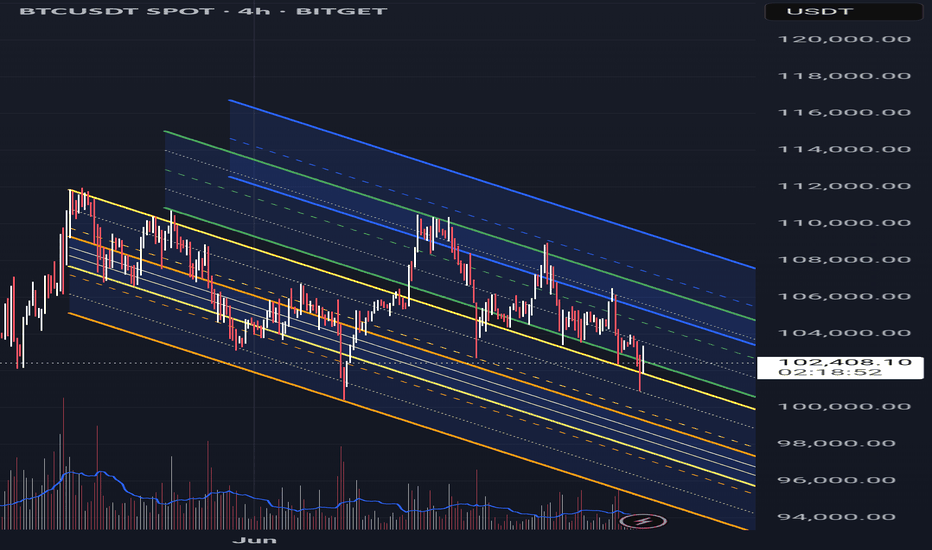Screen dimensions: 932x550
Task: Open the USDT currency selector
Action: [x=843, y=11]
